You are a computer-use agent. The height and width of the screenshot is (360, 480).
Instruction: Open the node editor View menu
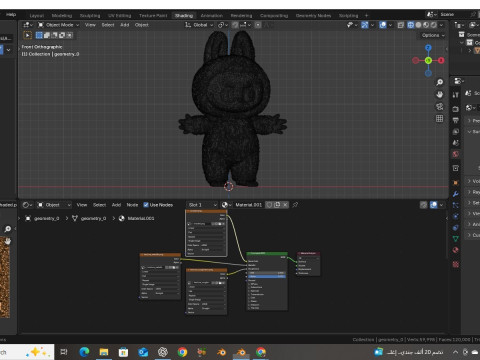click(x=82, y=205)
